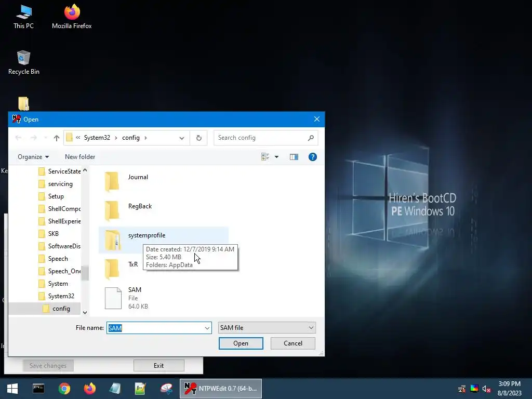Go forward using the Open dialog forward arrow

33,138
